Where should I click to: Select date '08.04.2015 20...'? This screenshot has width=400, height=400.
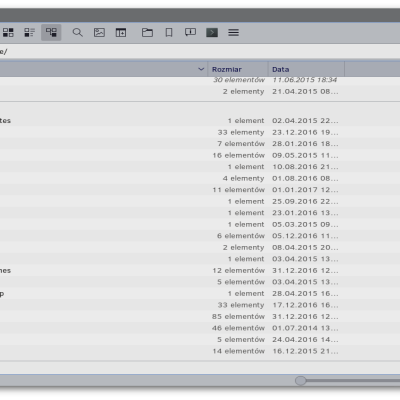point(305,247)
